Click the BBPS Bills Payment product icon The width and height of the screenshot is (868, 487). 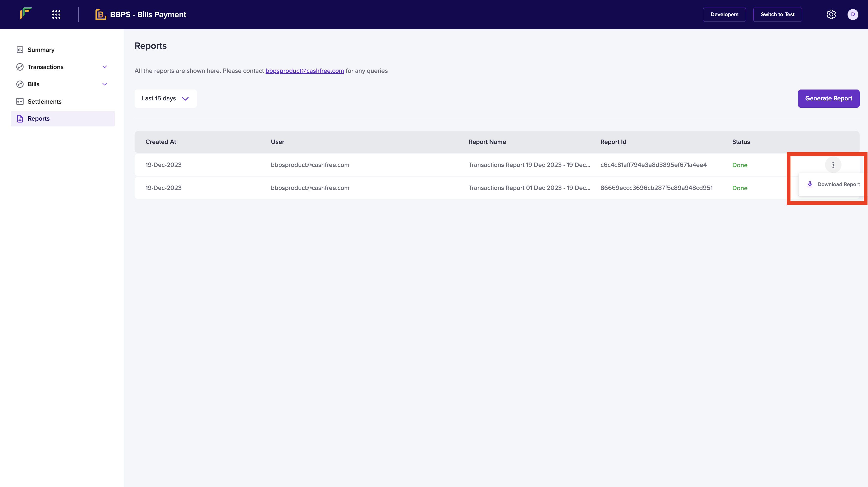100,14
